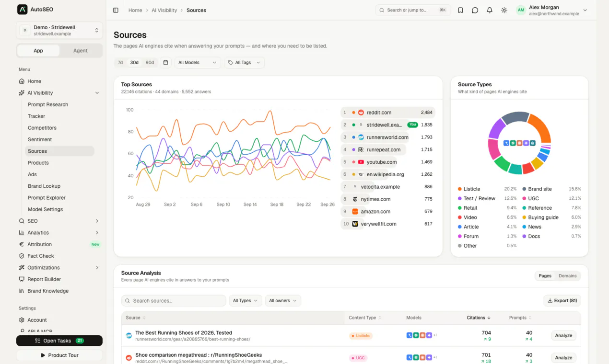Focus the Search or jump to field

413,10
